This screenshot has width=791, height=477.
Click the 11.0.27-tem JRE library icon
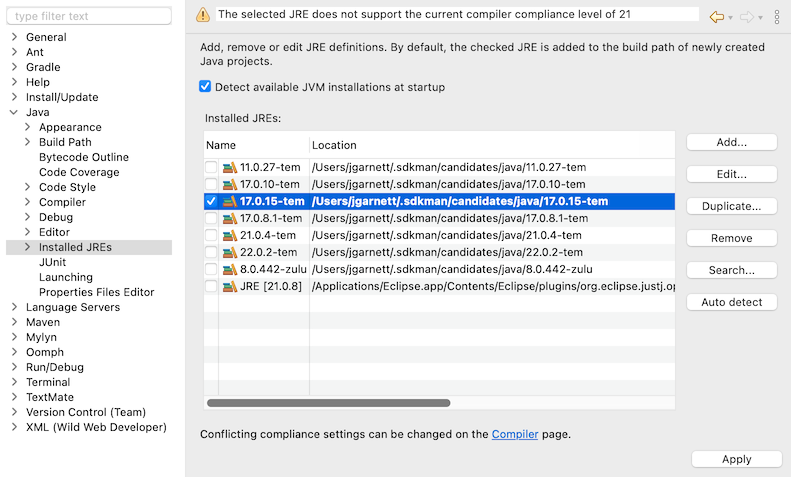(x=229, y=167)
